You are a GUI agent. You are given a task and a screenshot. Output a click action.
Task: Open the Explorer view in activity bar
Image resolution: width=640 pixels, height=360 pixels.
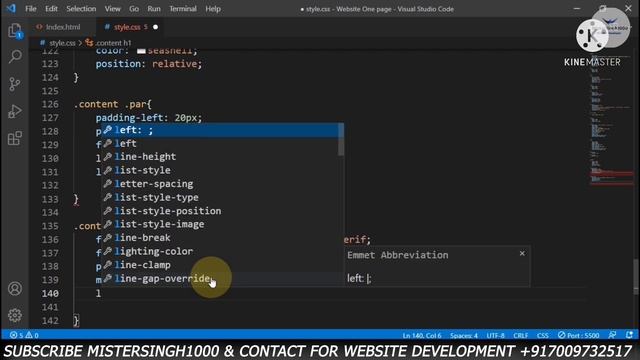click(x=15, y=30)
